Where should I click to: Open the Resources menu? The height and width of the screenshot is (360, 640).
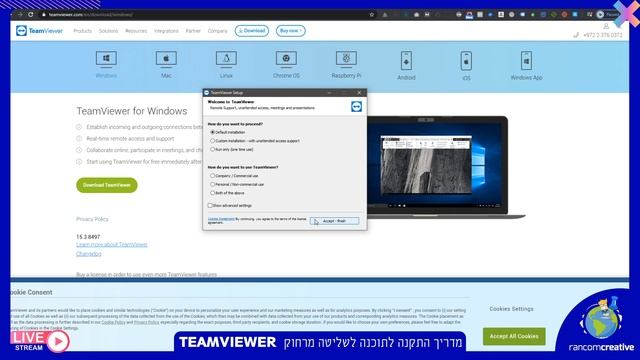(x=136, y=31)
